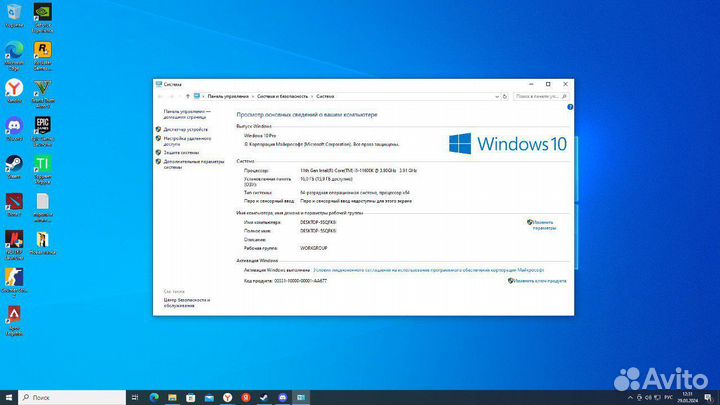
Task: Open System Protection link in sidebar
Action: [x=181, y=152]
